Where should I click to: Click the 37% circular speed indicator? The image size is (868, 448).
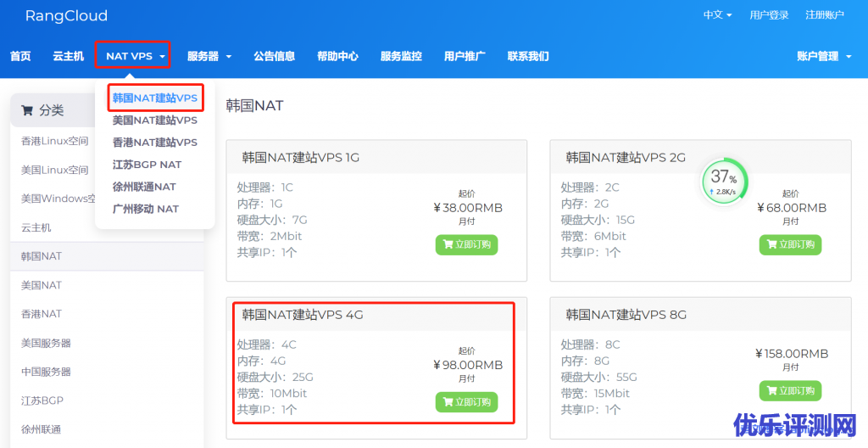pyautogui.click(x=724, y=182)
